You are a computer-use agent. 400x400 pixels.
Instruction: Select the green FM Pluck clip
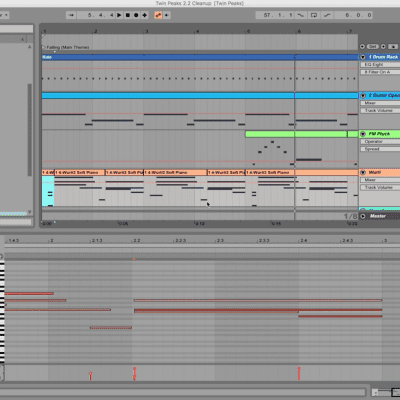pos(296,134)
